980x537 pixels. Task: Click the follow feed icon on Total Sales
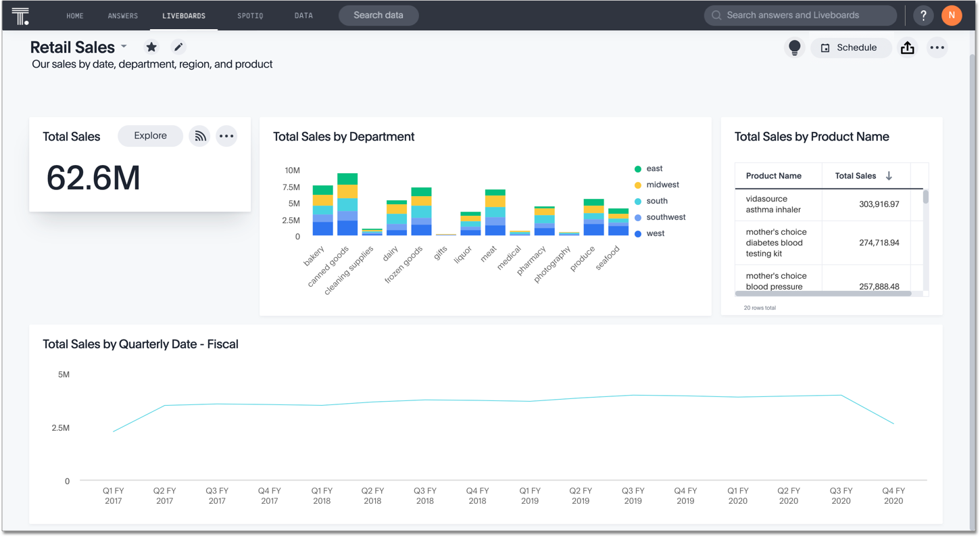pyautogui.click(x=199, y=136)
